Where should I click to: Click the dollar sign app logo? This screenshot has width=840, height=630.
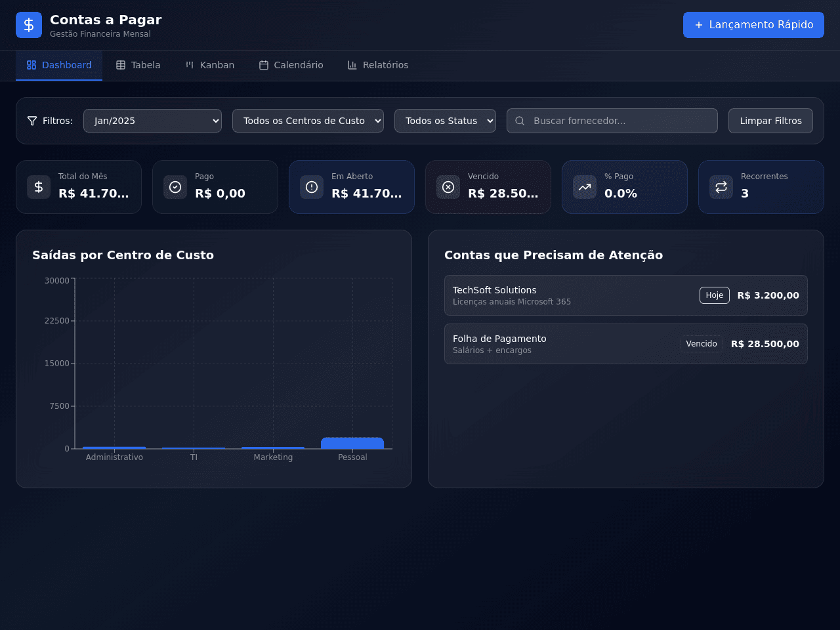click(x=29, y=25)
